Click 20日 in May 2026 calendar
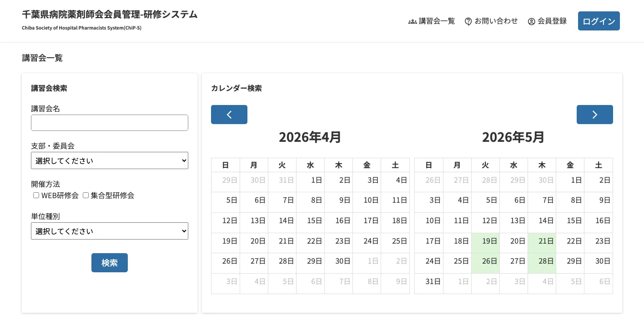The image size is (644, 320). [x=513, y=243]
